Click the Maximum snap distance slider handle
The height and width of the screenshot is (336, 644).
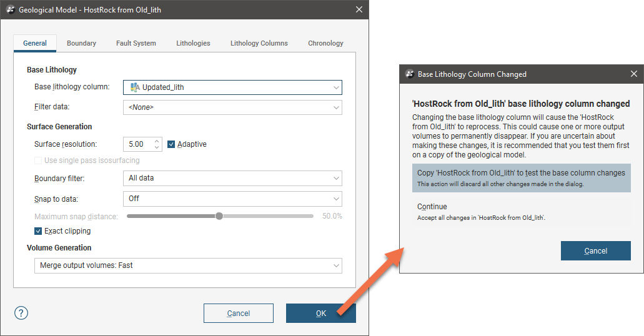tap(219, 216)
